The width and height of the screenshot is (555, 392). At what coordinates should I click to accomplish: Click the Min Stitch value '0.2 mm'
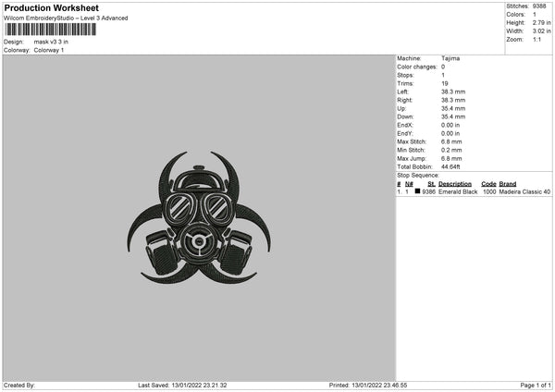(x=451, y=150)
